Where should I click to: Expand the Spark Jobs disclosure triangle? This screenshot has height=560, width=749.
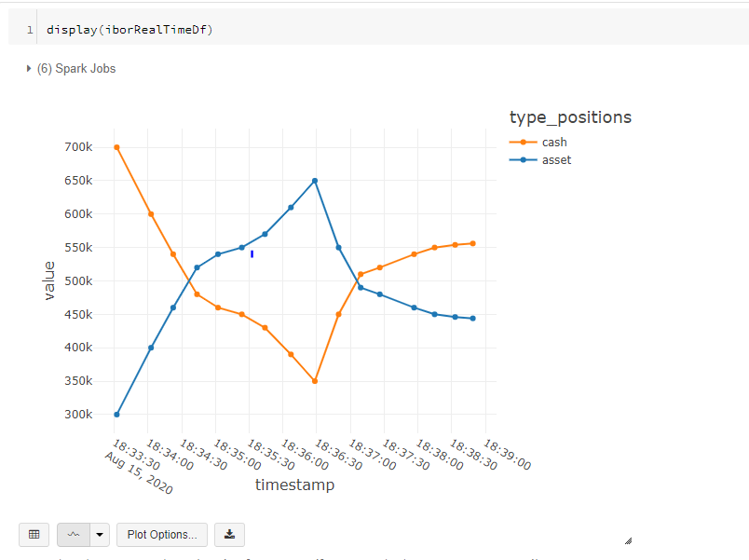29,69
